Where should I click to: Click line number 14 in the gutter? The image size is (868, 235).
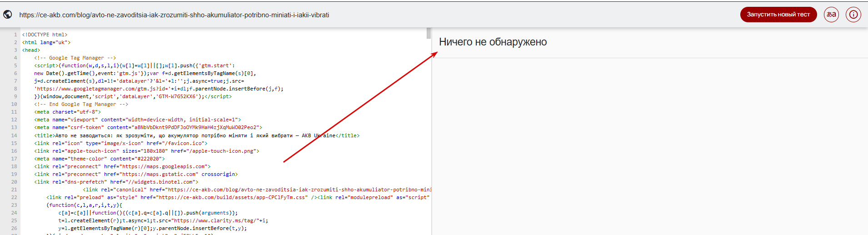pos(14,135)
